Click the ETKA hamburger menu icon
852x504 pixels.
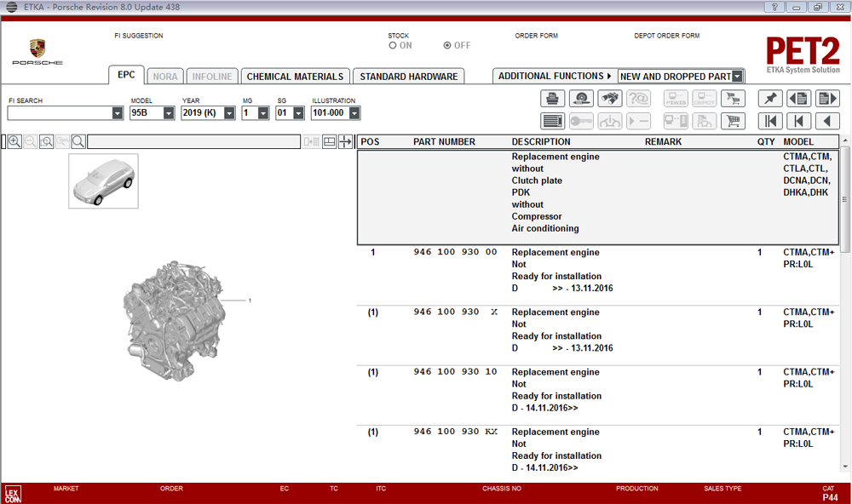pos(11,7)
